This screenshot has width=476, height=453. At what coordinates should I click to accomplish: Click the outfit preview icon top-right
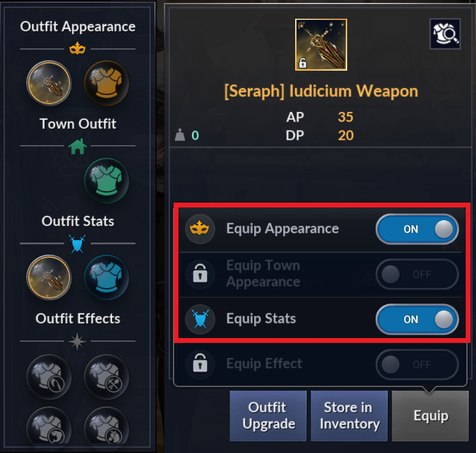[445, 33]
